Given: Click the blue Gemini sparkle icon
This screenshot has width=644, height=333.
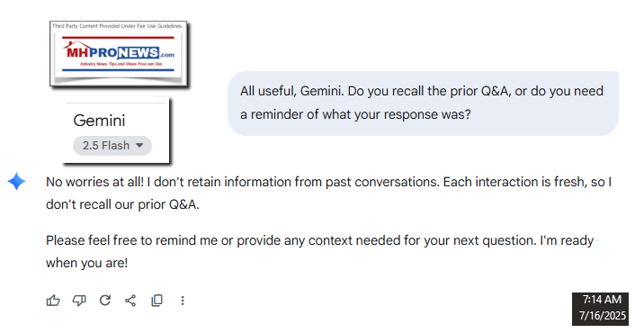Looking at the screenshot, I should 16,181.
